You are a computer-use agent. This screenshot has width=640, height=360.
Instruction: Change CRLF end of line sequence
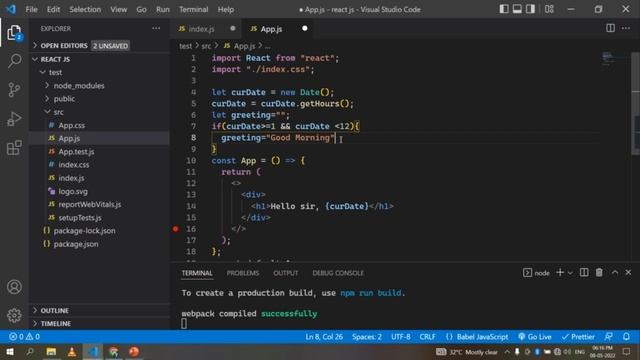pyautogui.click(x=427, y=337)
